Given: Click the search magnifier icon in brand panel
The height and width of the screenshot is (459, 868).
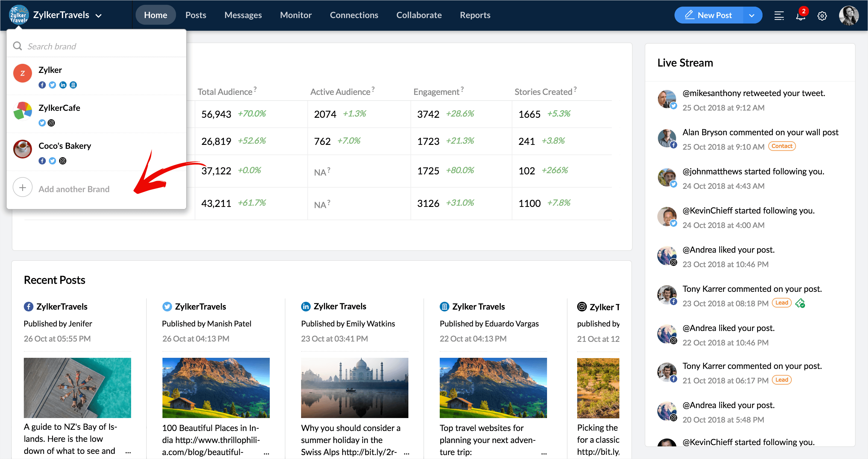Looking at the screenshot, I should pos(17,46).
